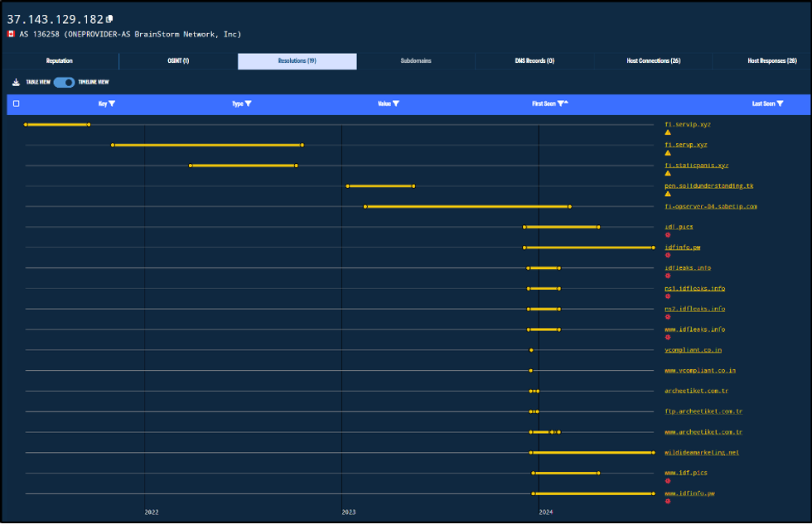Switch to the Reputation tab
The height and width of the screenshot is (524, 812).
[x=58, y=60]
